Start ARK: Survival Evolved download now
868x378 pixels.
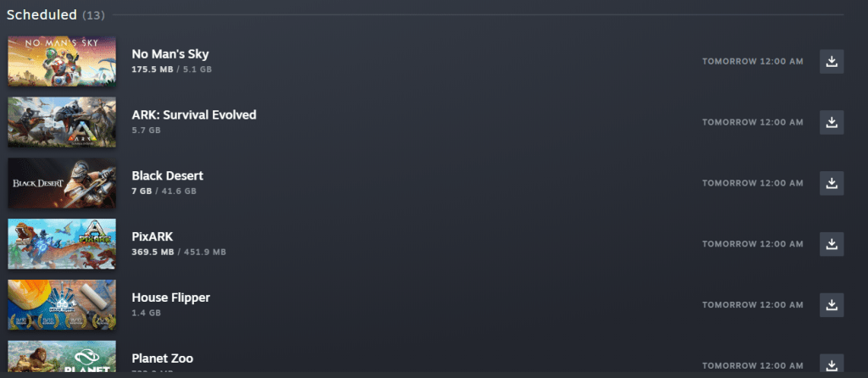(832, 122)
